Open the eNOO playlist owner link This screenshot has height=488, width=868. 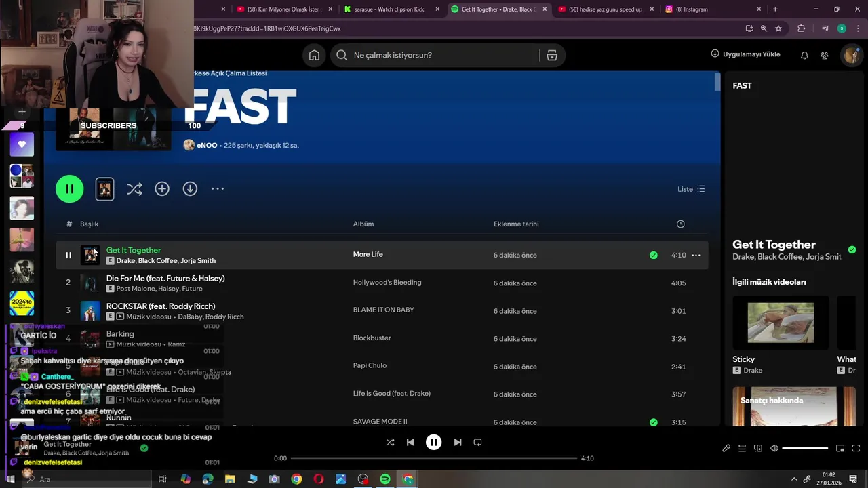pyautogui.click(x=207, y=146)
